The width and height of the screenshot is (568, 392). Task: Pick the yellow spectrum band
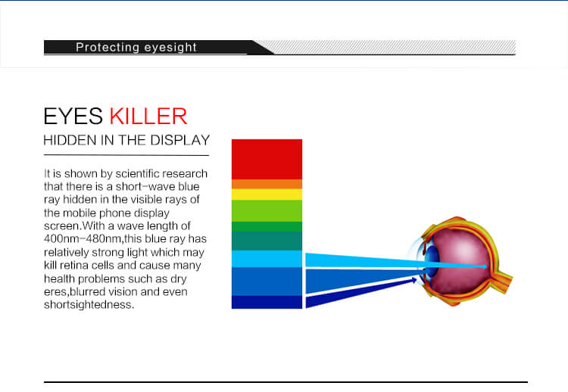pyautogui.click(x=267, y=194)
